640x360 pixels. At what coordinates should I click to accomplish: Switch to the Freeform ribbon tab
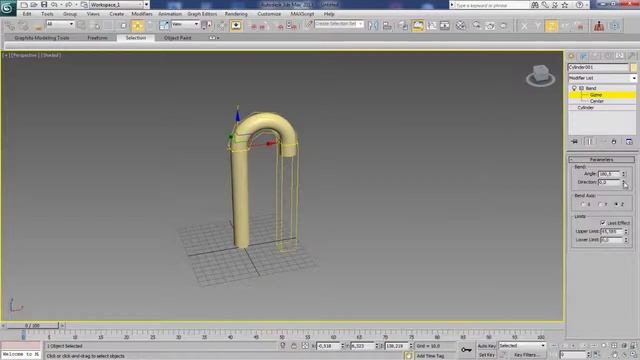tap(98, 38)
